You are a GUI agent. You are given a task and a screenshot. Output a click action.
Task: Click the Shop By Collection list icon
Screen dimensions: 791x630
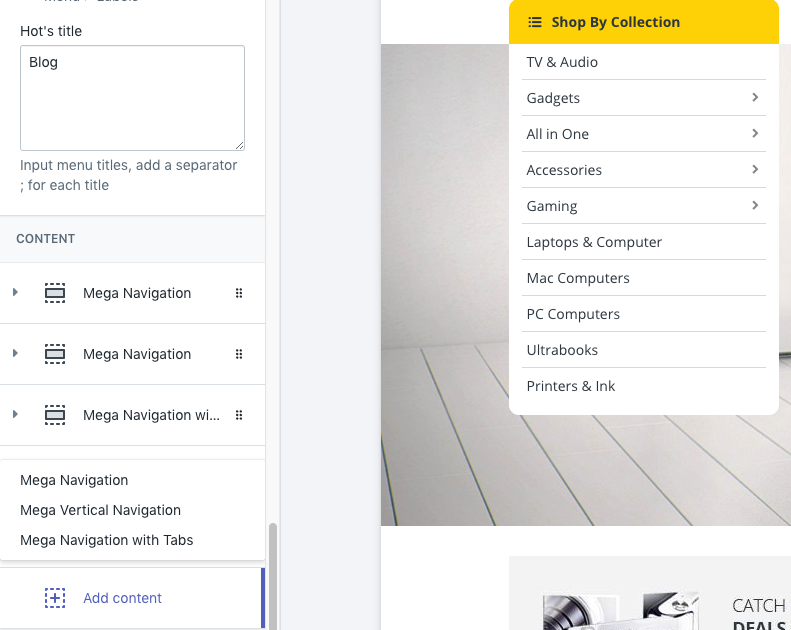pos(535,22)
